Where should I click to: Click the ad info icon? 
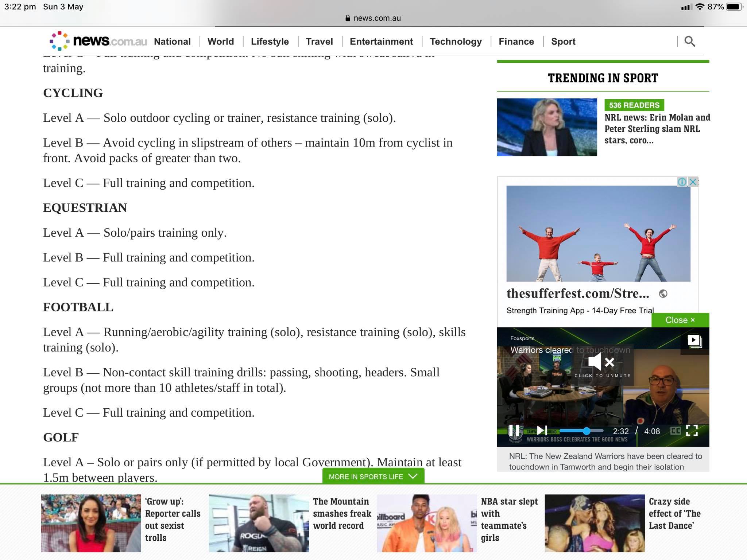point(682,182)
